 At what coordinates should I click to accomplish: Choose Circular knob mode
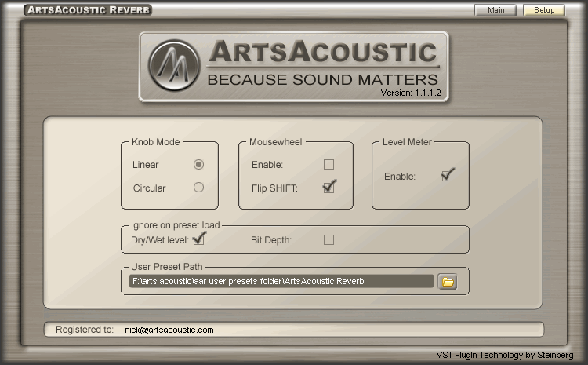pos(198,188)
